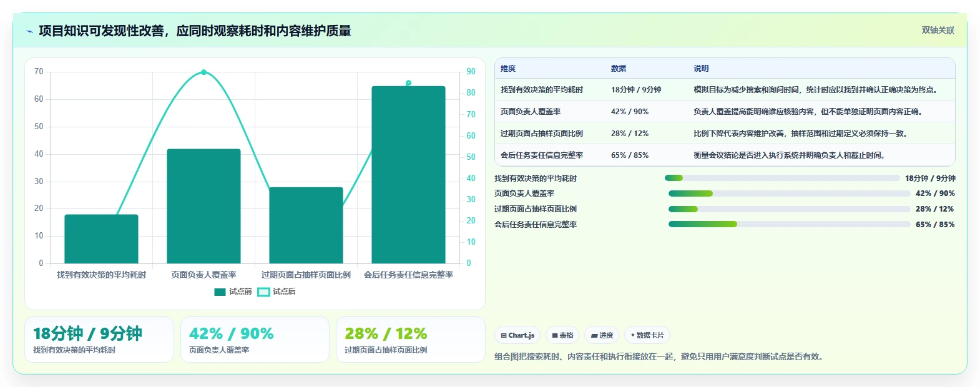Click the left axis value 70
Viewport: 980px width, 387px height.
coord(39,72)
